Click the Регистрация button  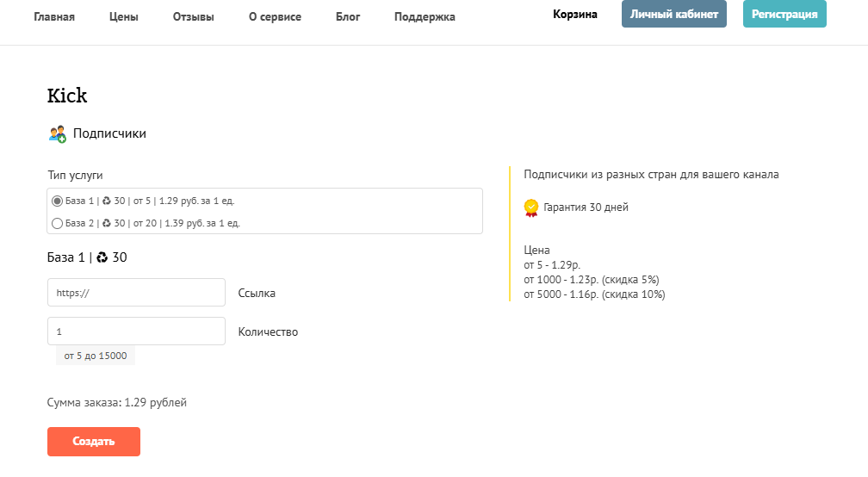[x=784, y=14]
